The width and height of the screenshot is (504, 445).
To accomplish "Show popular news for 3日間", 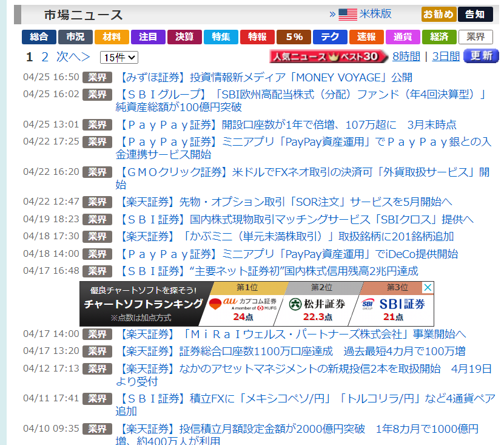I will coord(446,56).
